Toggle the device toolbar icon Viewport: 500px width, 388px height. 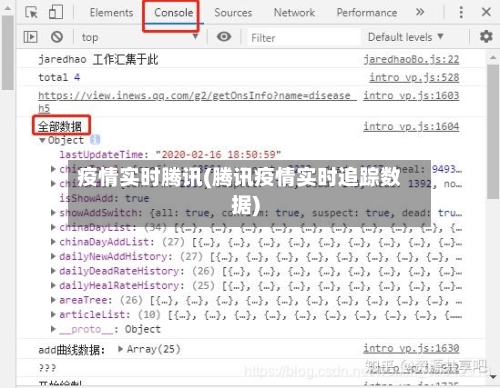[x=56, y=12]
